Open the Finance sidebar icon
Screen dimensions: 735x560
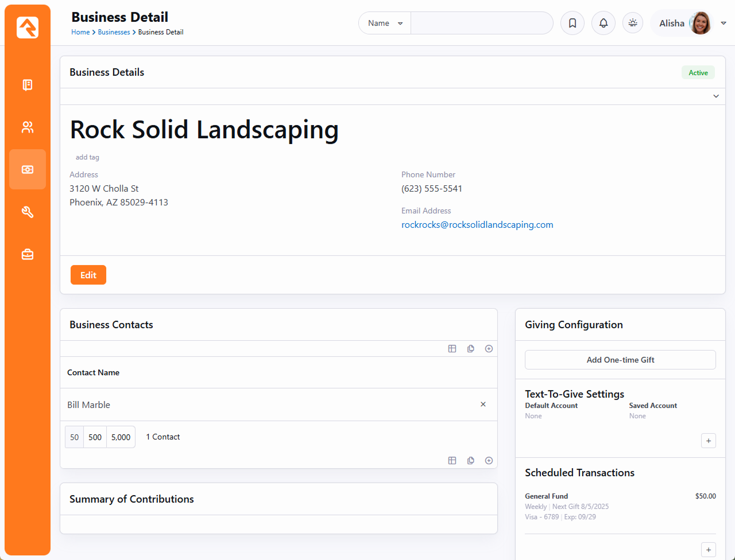28,170
